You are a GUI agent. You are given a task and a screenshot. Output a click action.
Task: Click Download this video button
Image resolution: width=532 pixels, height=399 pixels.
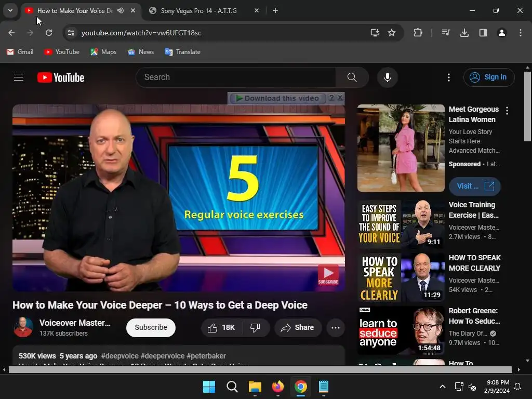(x=278, y=98)
